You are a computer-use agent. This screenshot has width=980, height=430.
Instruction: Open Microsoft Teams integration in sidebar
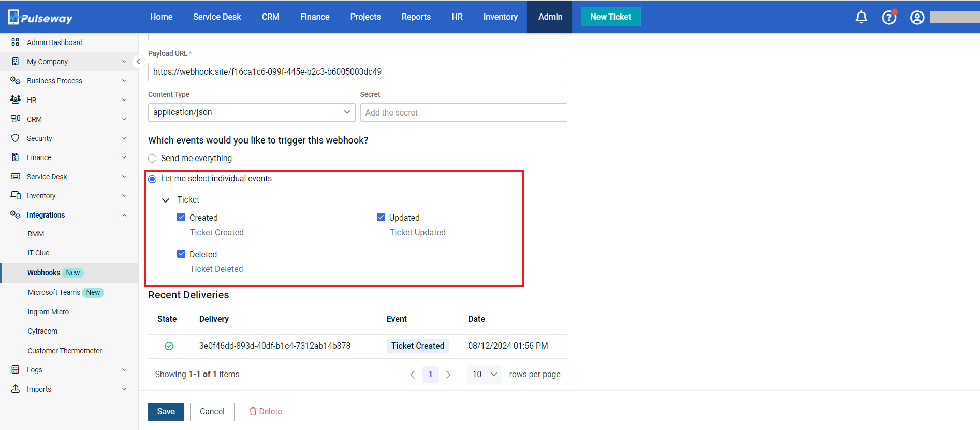54,293
